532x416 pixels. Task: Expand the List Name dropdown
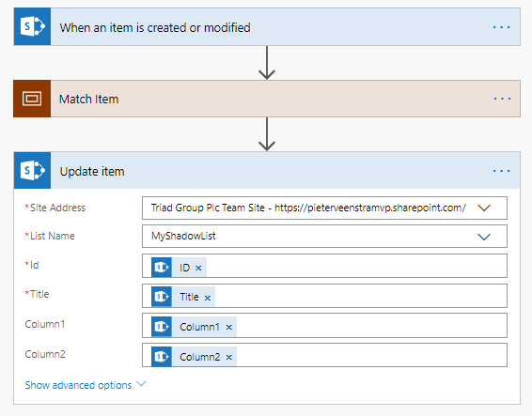click(484, 237)
